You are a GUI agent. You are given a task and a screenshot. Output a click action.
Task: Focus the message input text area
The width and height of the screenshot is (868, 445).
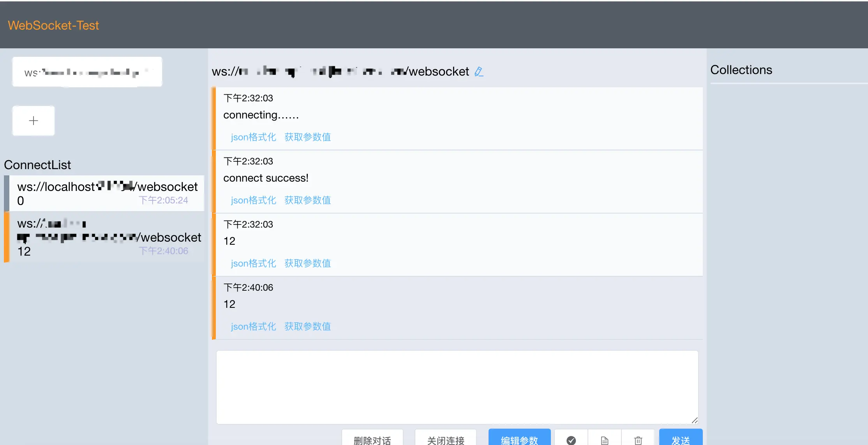(x=457, y=387)
